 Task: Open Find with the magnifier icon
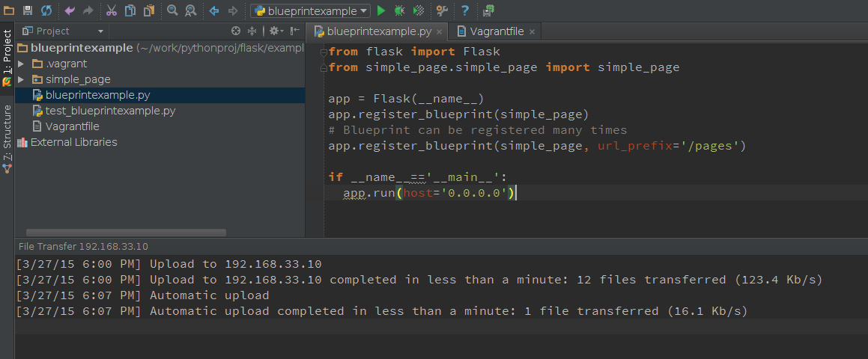coord(172,10)
